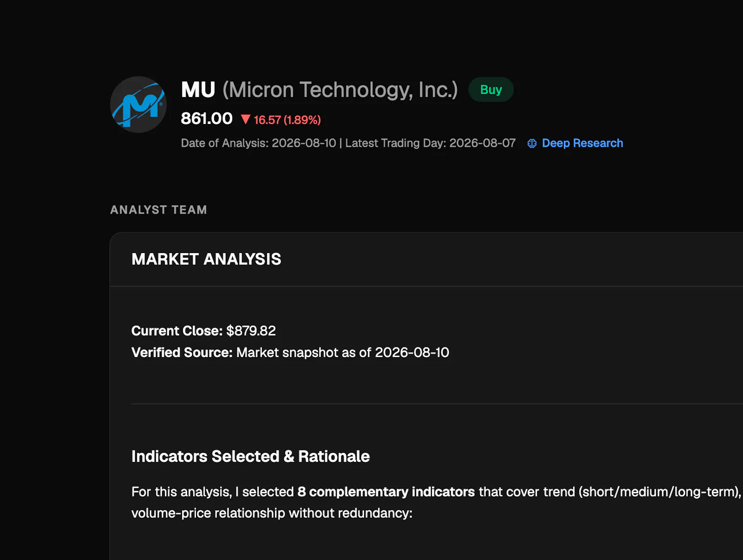Click the Verified Source label
743x560 pixels.
coord(182,352)
